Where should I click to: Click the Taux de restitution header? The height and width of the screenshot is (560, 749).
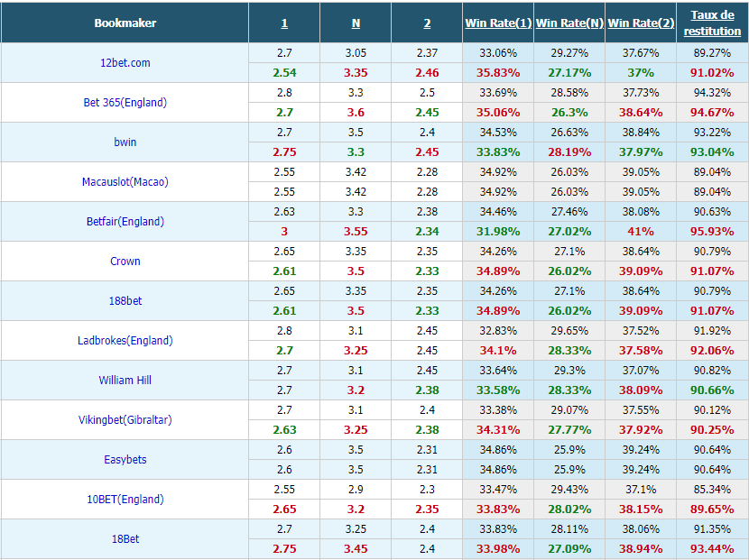pos(712,23)
